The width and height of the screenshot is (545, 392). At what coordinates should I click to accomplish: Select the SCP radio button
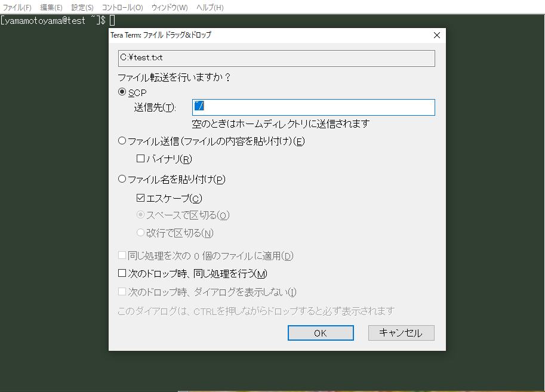(x=123, y=92)
